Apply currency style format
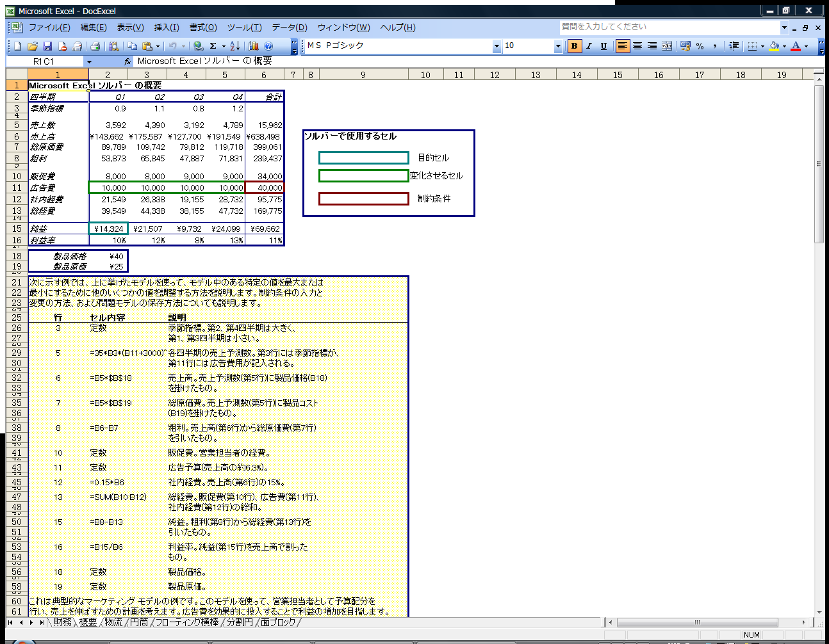This screenshot has width=829, height=644. [x=685, y=46]
